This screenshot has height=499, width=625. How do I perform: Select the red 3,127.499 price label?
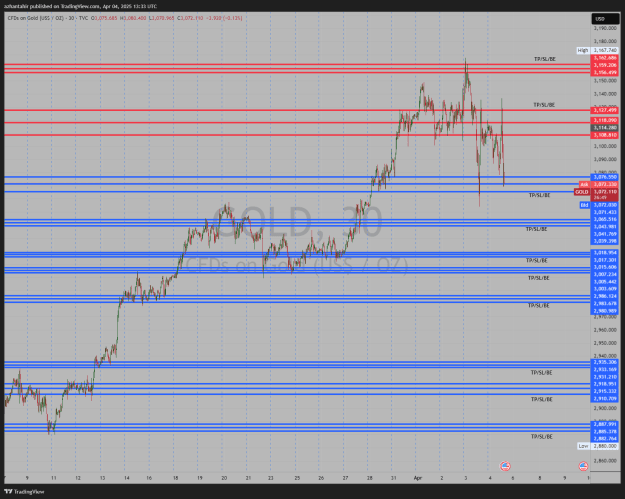tap(605, 110)
